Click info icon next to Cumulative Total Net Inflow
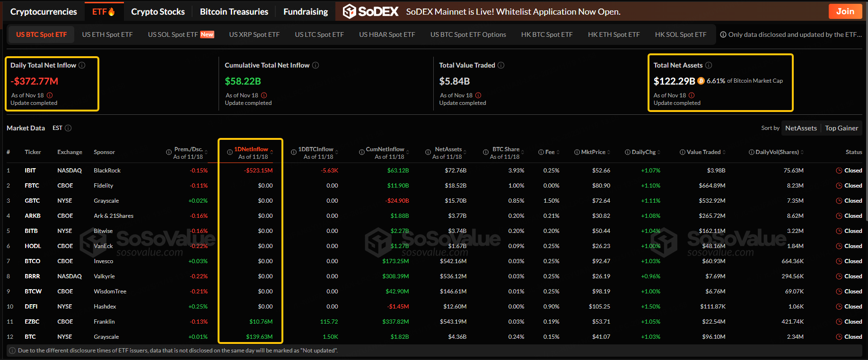The height and width of the screenshot is (360, 868). coord(316,65)
